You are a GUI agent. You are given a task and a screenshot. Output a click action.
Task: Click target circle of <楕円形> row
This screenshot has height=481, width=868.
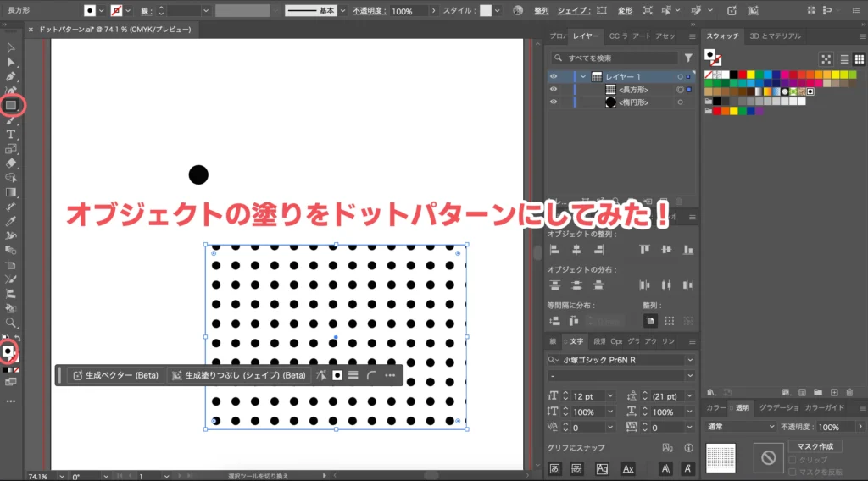(x=681, y=102)
